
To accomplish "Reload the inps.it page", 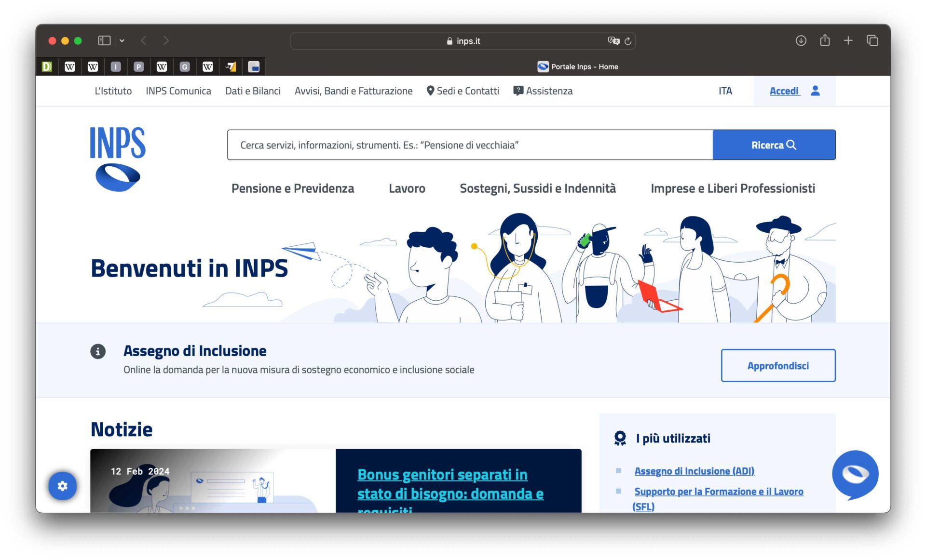I will [627, 41].
